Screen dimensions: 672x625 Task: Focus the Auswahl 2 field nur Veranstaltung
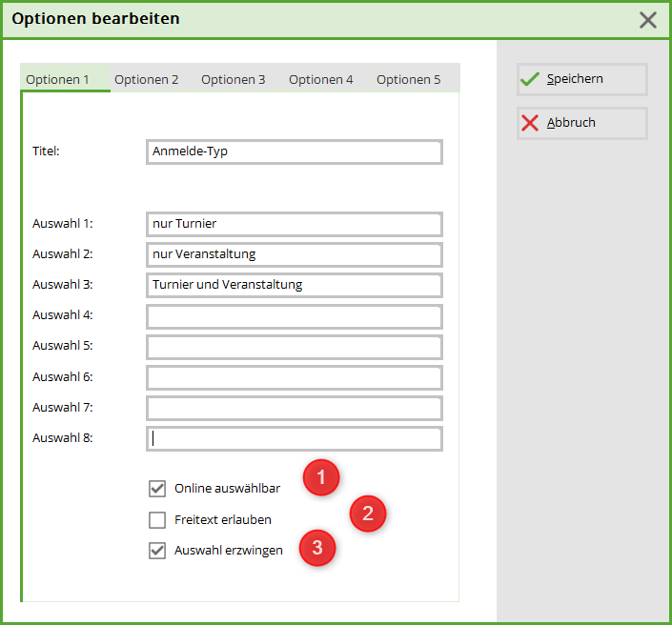coord(295,254)
